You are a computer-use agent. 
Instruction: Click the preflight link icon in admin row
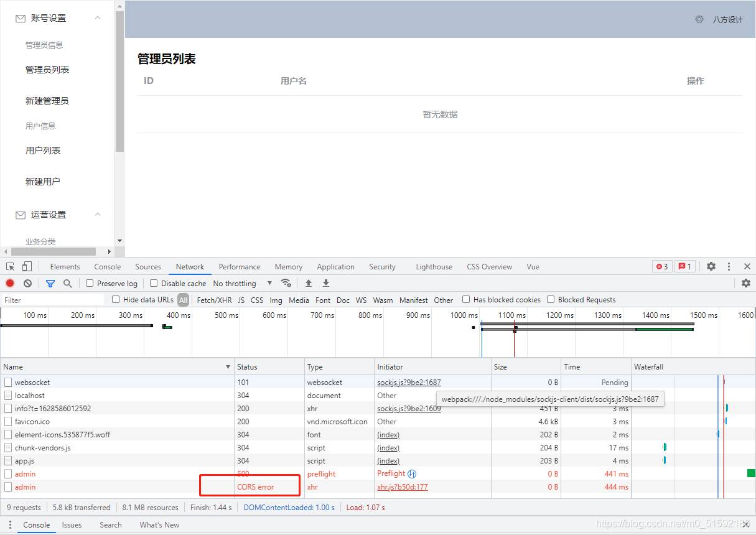[412, 473]
